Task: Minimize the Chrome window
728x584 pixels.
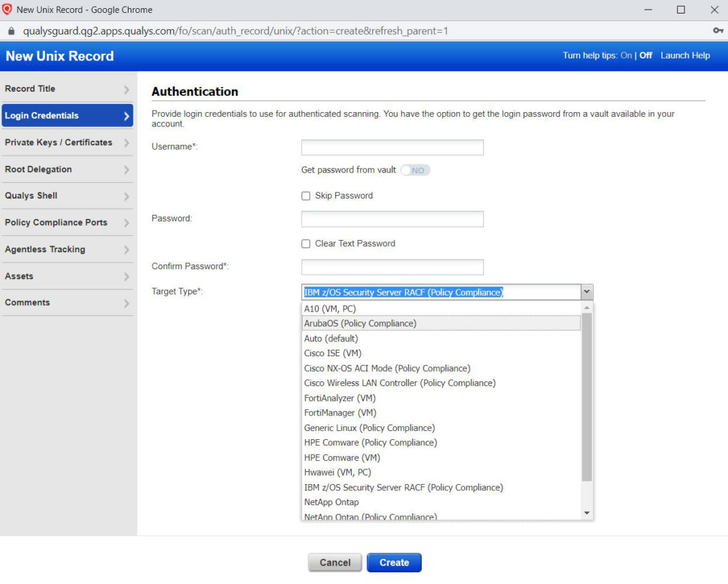Action: [x=648, y=10]
